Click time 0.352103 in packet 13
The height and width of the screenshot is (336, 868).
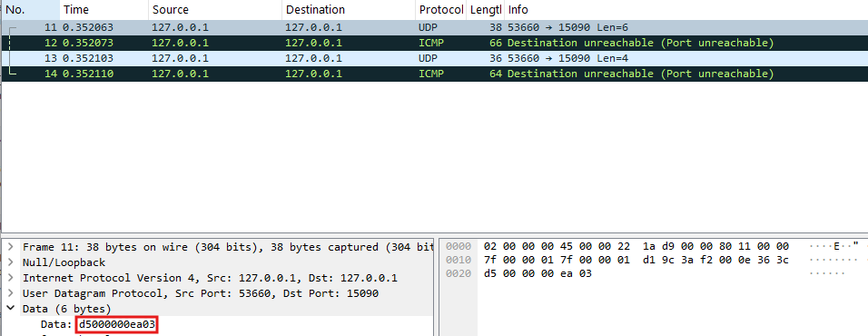pyautogui.click(x=89, y=58)
